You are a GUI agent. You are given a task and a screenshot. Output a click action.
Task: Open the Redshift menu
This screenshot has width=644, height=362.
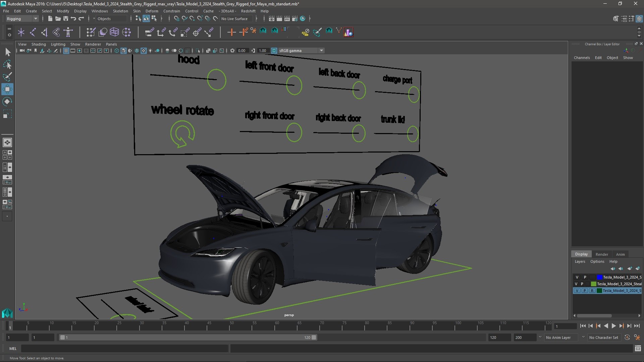[x=248, y=11]
